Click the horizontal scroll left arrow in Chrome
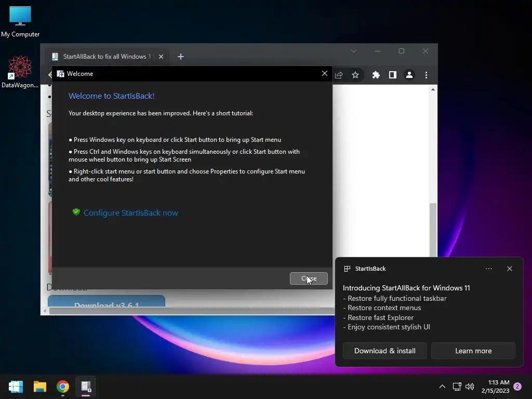This screenshot has height=399, width=532. tap(45, 311)
